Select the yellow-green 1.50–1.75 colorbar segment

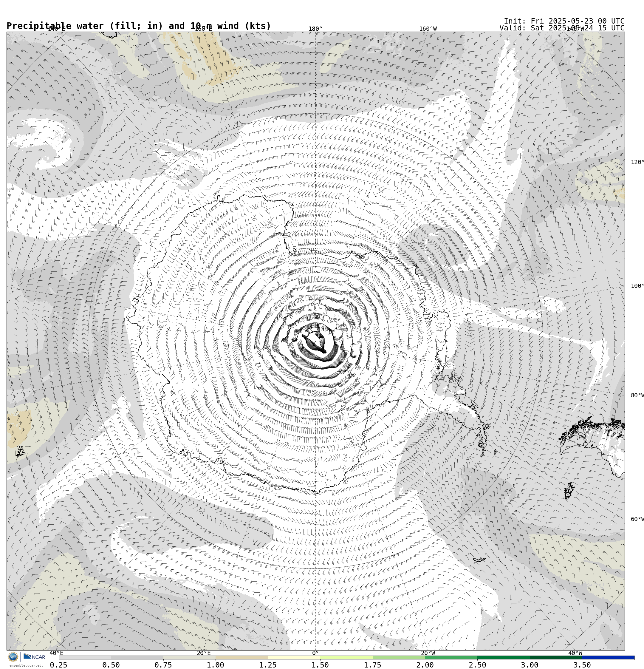click(x=346, y=657)
